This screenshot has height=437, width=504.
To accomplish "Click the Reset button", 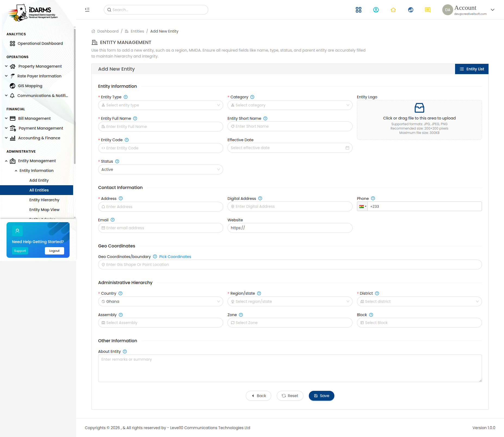I will coord(290,396).
